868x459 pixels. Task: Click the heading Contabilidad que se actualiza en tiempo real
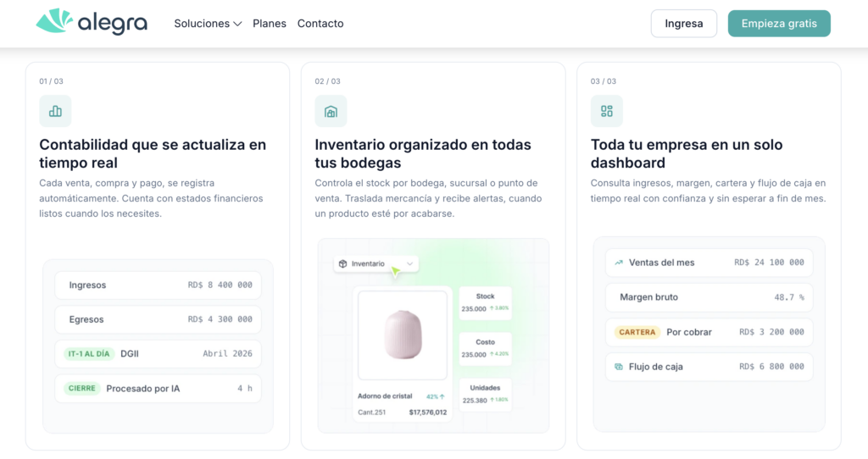point(153,154)
